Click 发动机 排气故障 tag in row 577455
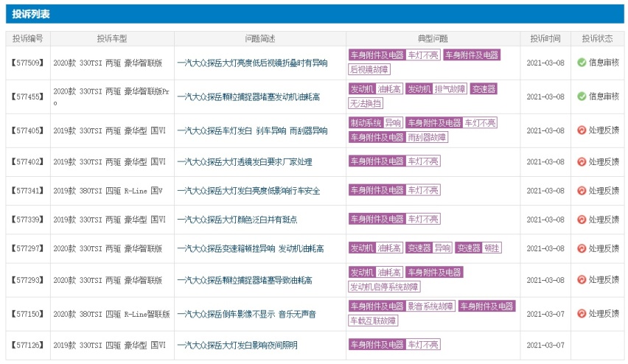Screen dimensions: 628x364 (436, 89)
